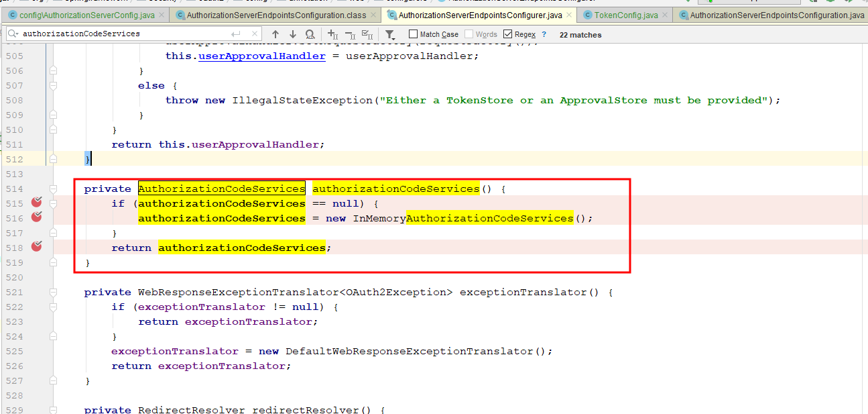Remove breakpoint on line 516

pyautogui.click(x=36, y=217)
